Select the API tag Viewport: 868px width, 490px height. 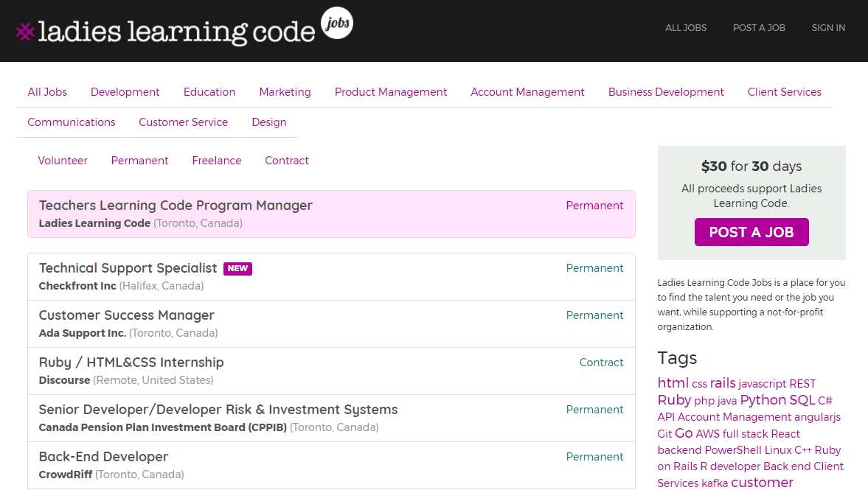[x=666, y=418]
